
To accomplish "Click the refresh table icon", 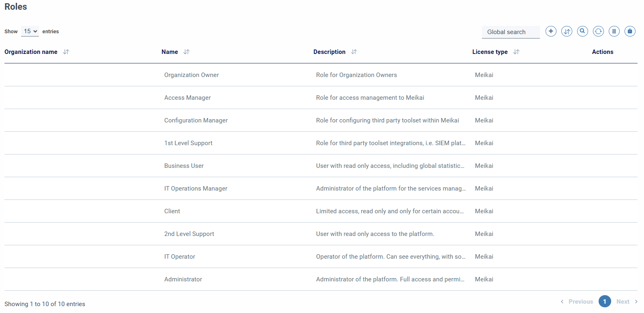I will point(598,31).
